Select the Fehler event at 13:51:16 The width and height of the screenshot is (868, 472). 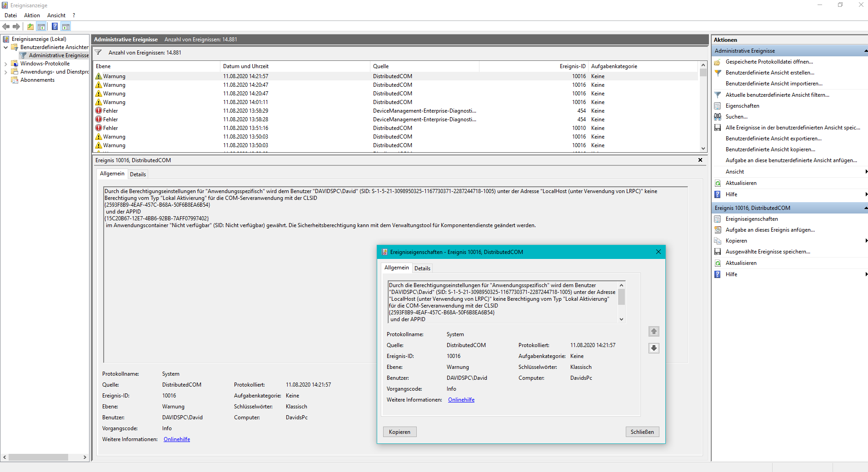(395, 128)
